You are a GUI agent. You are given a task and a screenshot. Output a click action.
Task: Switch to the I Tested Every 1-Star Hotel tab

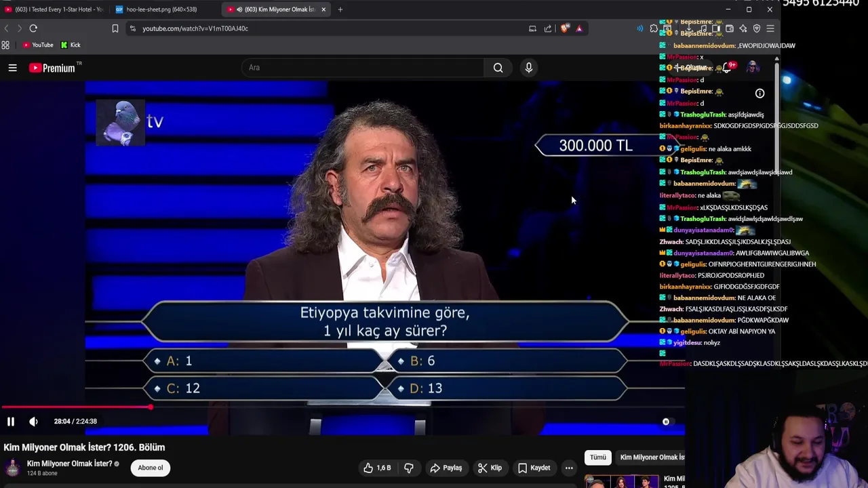(54, 9)
